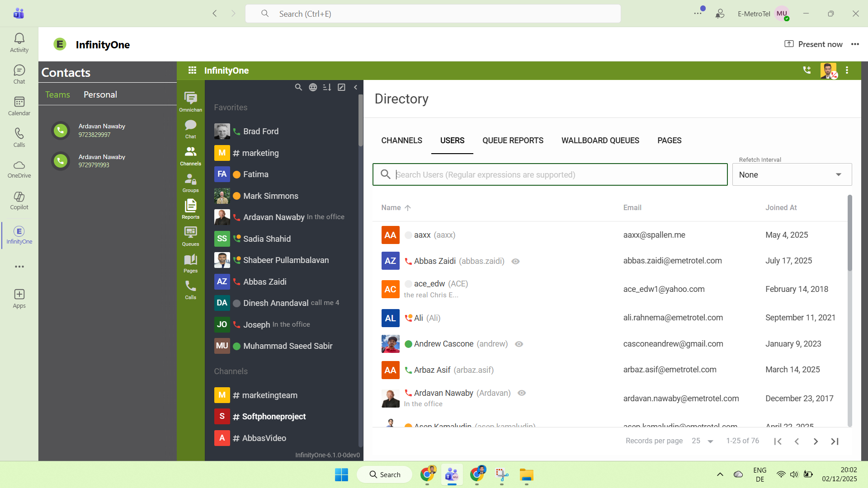Open Queues in InfinityOne sidebar
Screen dimensions: 868x488
pyautogui.click(x=190, y=237)
